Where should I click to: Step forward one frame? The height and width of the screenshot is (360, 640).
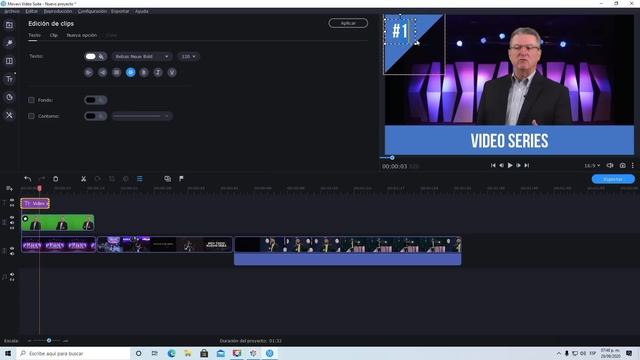(518, 165)
